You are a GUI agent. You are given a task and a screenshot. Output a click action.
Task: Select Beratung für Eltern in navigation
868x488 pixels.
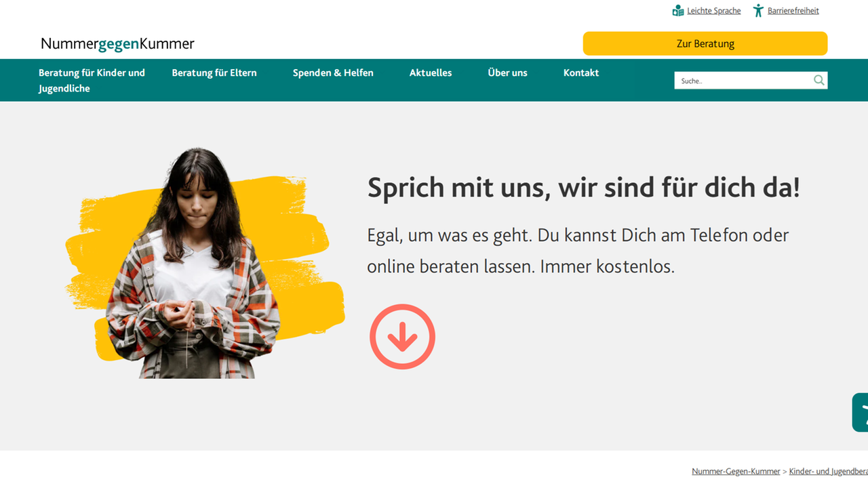click(x=214, y=73)
